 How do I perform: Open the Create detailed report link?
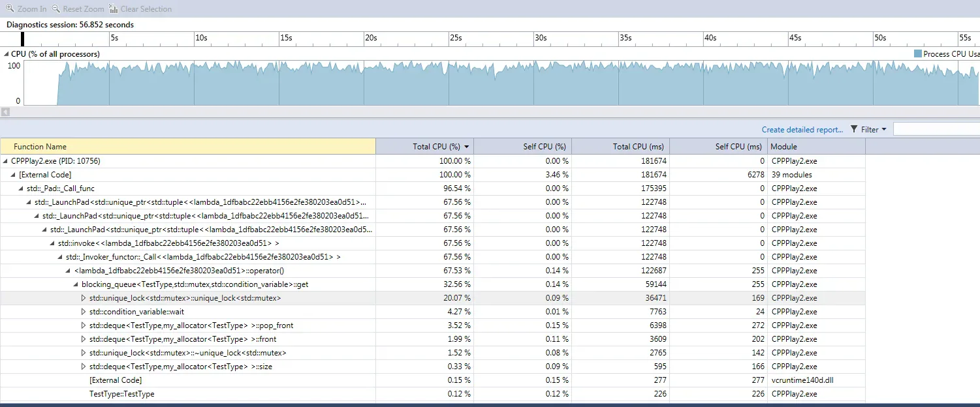(x=802, y=129)
